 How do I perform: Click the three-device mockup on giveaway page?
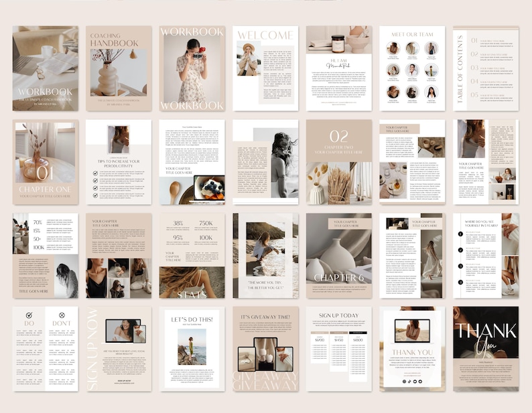click(265, 354)
